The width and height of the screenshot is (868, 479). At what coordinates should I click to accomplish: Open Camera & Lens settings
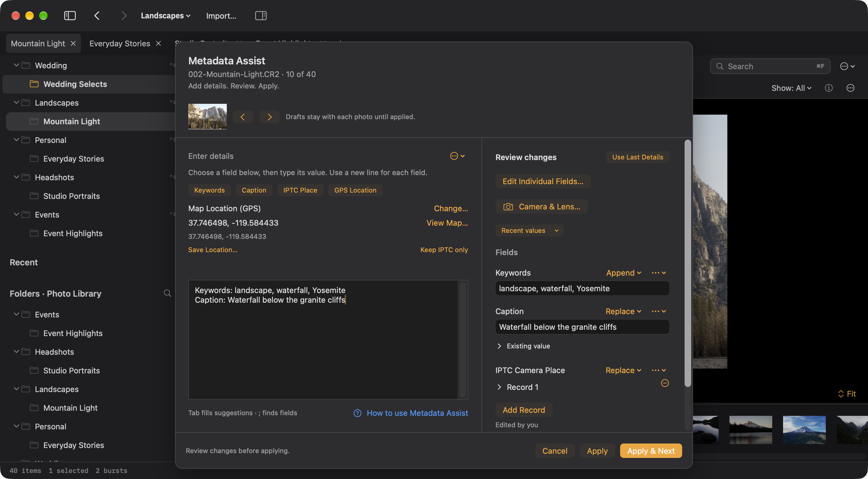point(542,206)
